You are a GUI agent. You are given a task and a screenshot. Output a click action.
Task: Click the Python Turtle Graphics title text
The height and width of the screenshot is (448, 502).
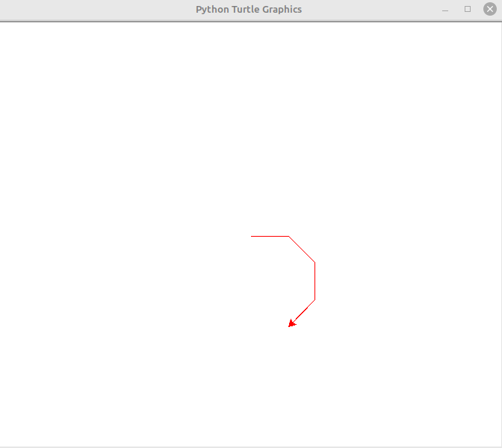click(249, 10)
